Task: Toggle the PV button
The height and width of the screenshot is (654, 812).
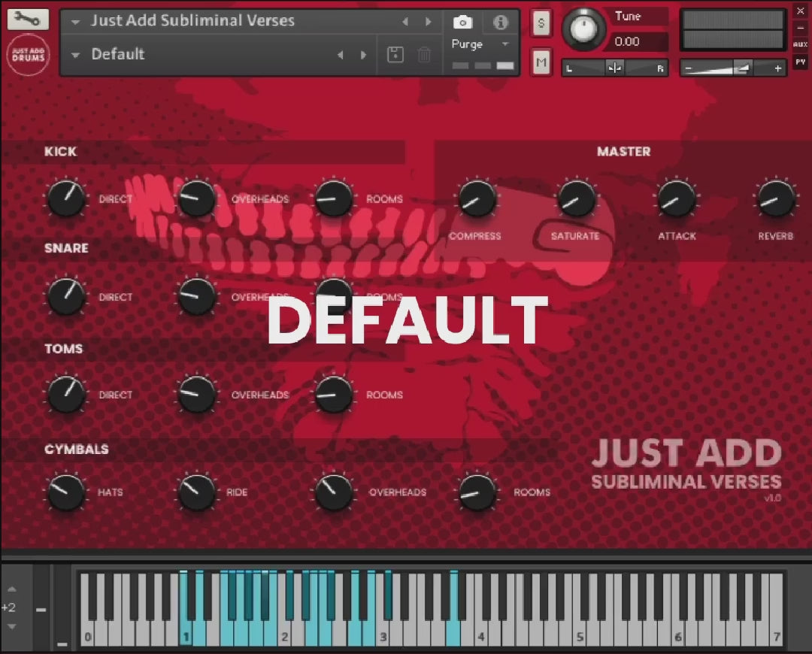Action: (800, 62)
